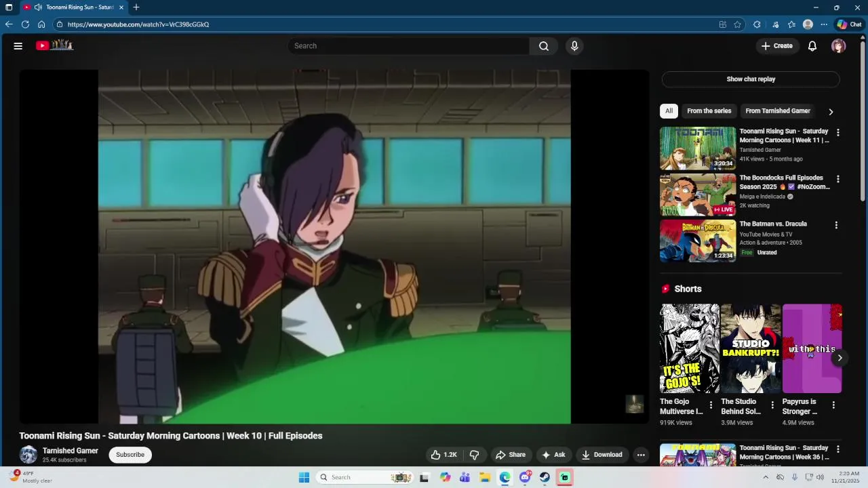Open the Edge settings and more menu

[824, 24]
